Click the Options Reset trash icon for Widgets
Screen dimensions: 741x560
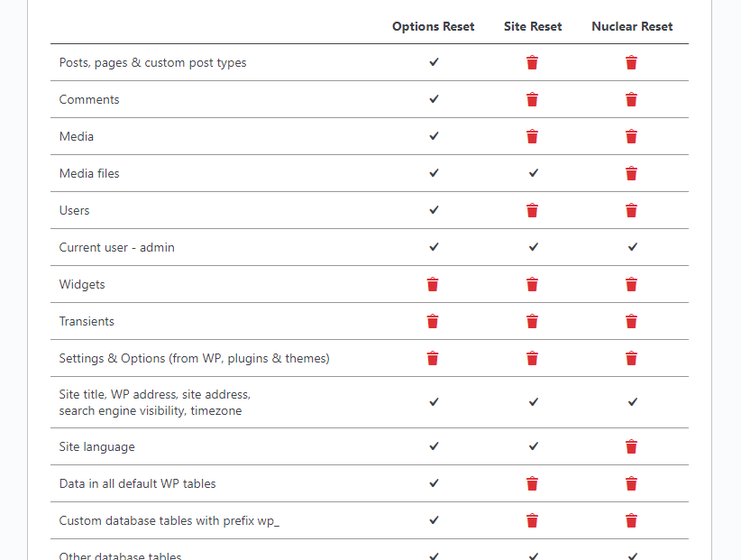[x=433, y=284]
